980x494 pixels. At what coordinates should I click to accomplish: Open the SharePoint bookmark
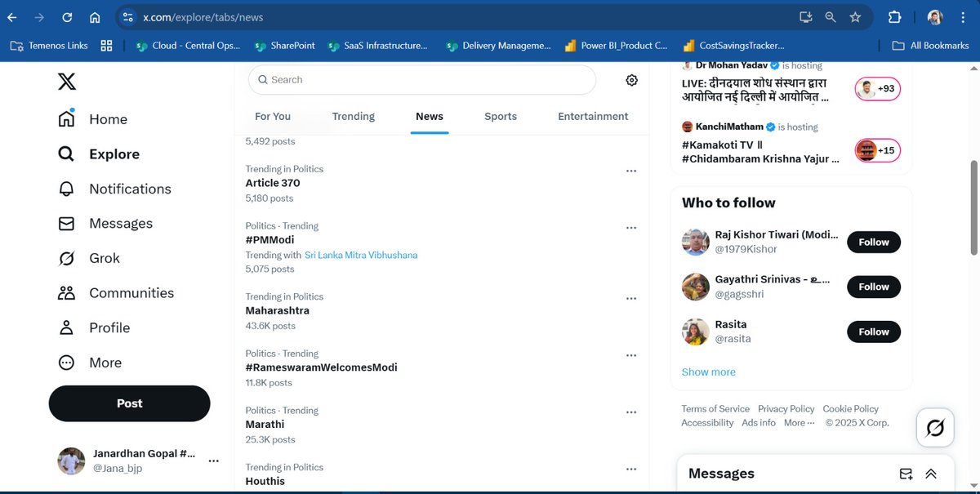[x=285, y=46]
